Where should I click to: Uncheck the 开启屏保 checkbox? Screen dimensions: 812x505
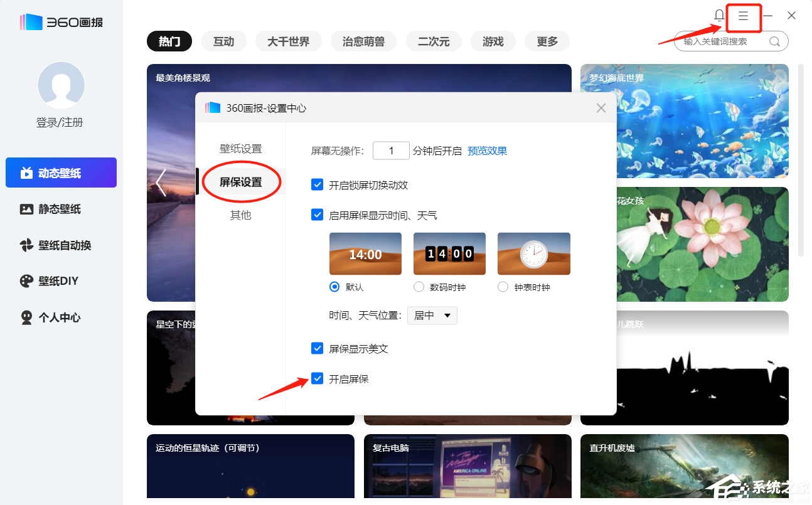pos(318,378)
